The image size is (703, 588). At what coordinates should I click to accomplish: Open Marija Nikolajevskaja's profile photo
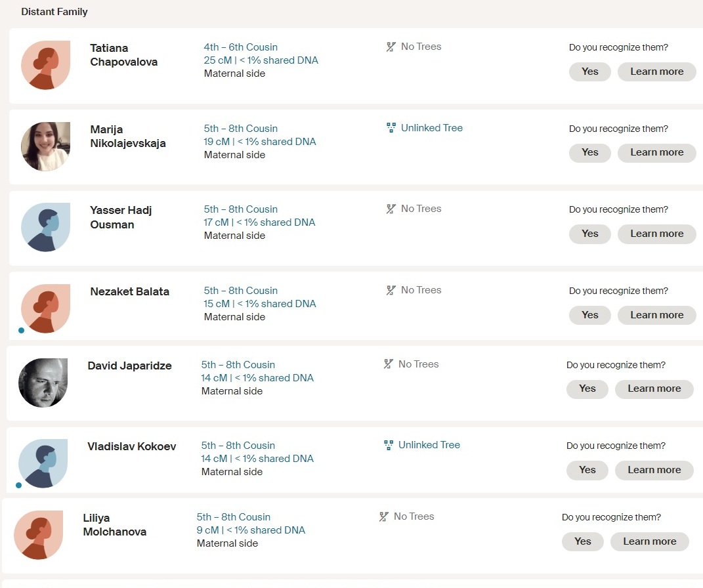pyautogui.click(x=45, y=146)
